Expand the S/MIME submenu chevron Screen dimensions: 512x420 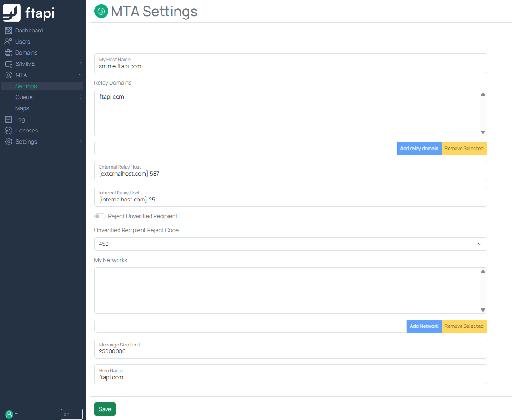81,64
